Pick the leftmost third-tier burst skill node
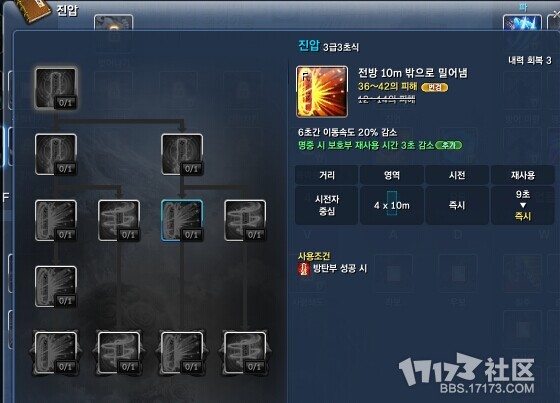 (56, 220)
